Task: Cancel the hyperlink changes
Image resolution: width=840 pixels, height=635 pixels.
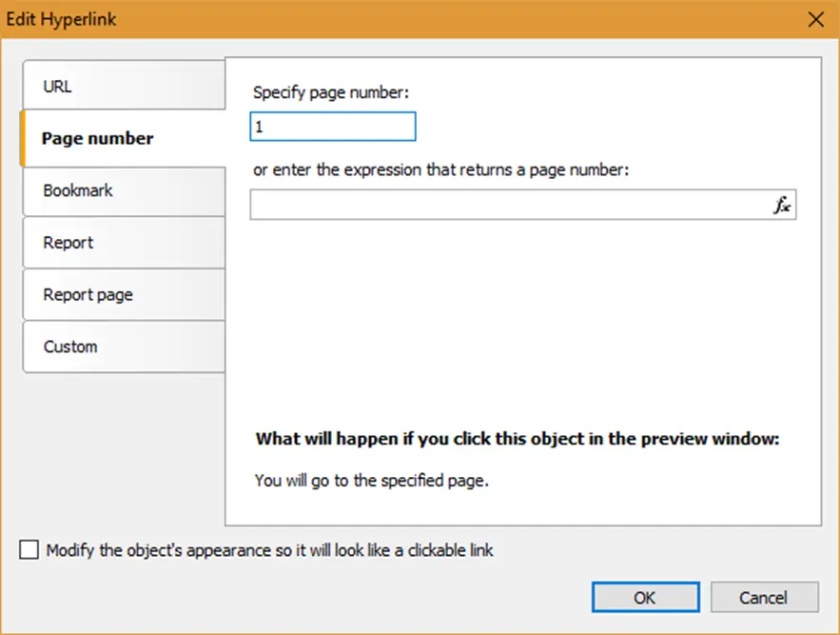Action: pyautogui.click(x=764, y=598)
